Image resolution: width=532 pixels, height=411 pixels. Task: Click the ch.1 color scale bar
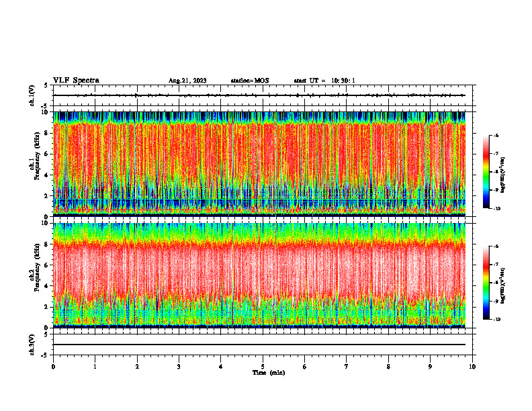tap(486, 172)
